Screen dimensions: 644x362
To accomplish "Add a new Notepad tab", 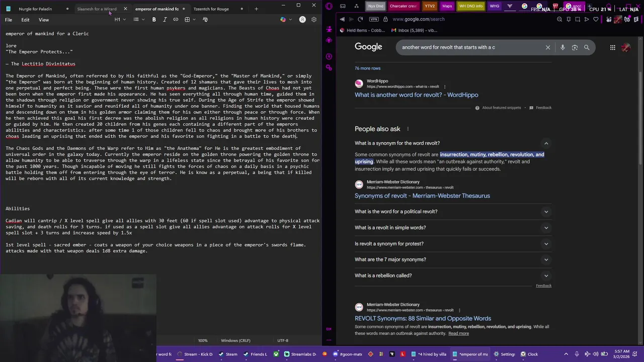I will coord(256,9).
